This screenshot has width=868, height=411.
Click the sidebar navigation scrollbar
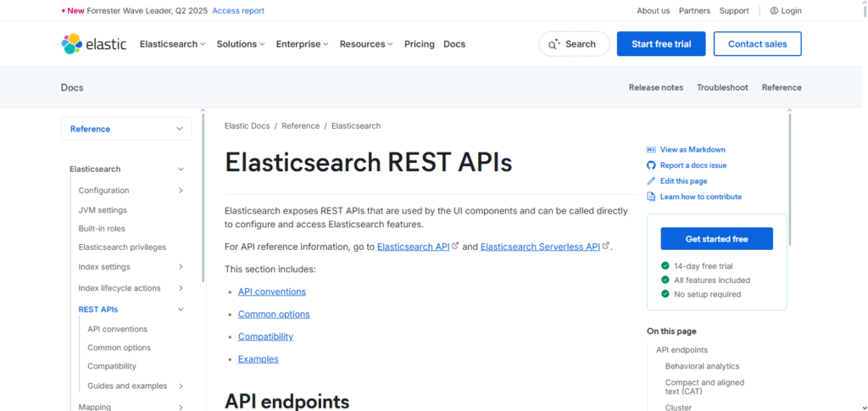tap(203, 198)
